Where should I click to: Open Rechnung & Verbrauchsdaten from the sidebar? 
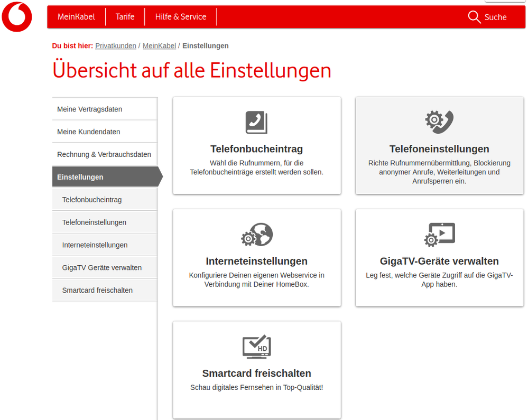coord(104,154)
